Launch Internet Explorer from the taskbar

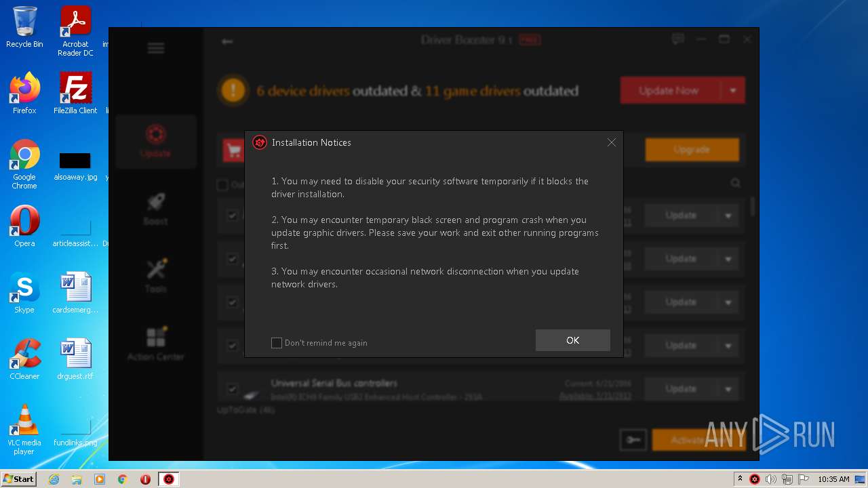(54, 479)
